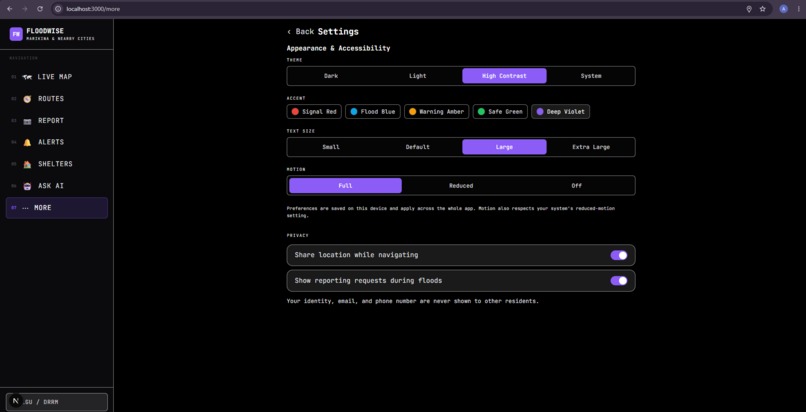
Task: Choose the Flood Blue accent color
Action: coord(373,111)
